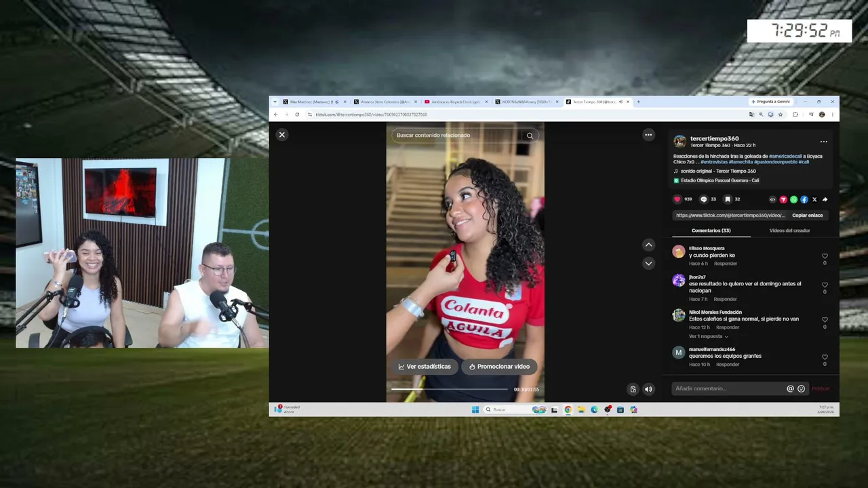Open the Chrome extensions puzzle icon

click(795, 115)
